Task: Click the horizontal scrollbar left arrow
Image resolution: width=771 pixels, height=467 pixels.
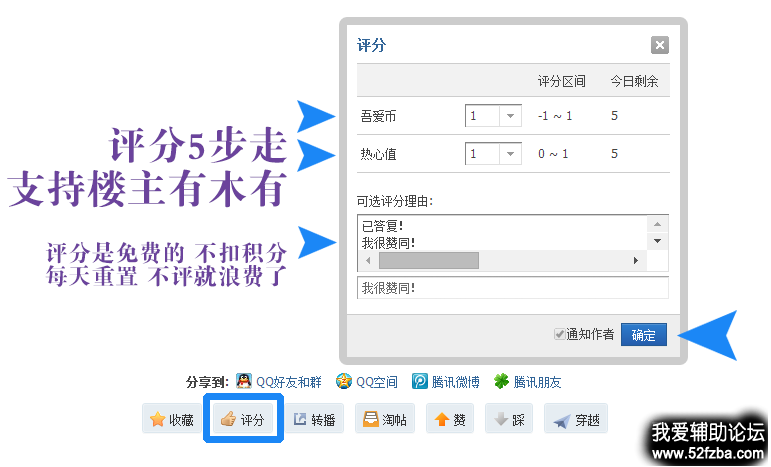Action: click(x=368, y=261)
